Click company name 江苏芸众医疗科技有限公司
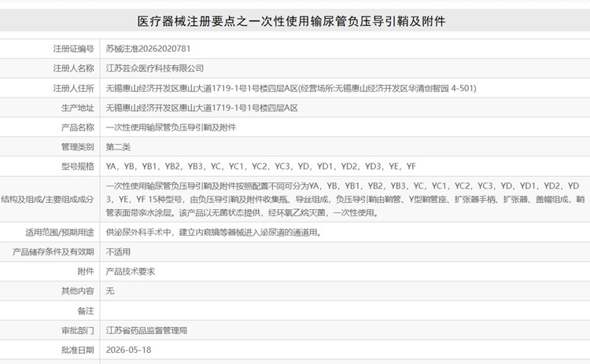590x364 pixels. [x=155, y=68]
